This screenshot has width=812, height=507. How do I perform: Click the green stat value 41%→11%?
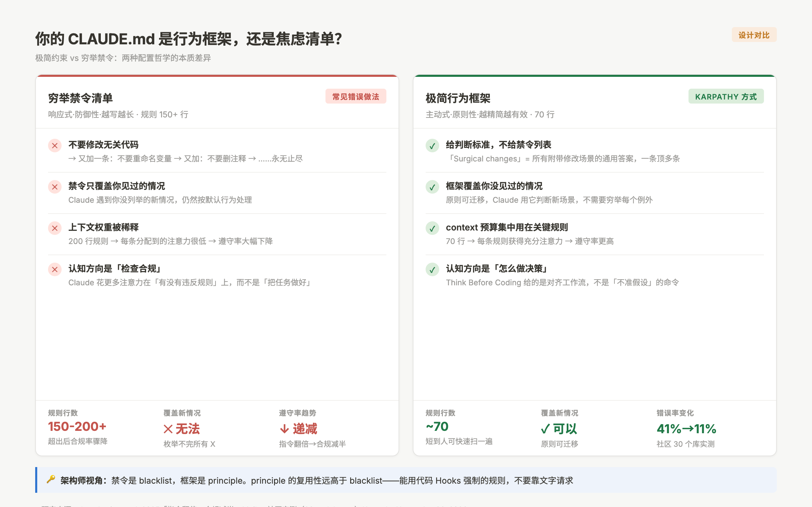tap(686, 429)
